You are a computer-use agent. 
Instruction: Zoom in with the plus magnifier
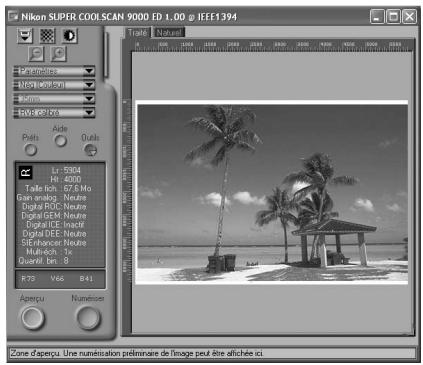coord(59,54)
